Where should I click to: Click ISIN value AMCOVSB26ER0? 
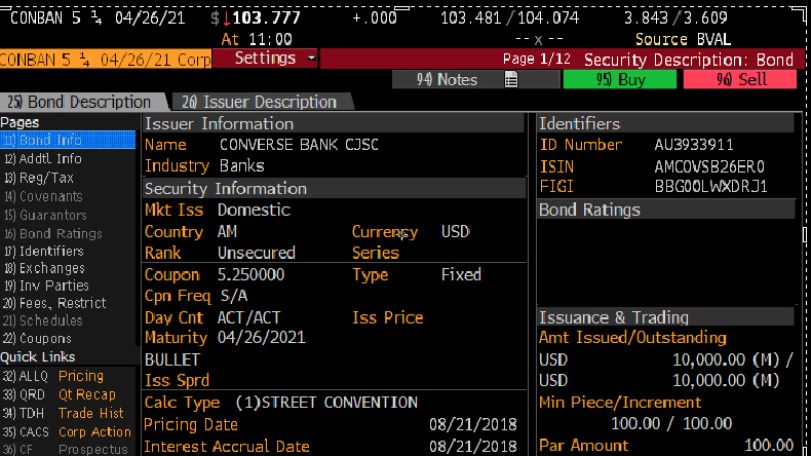click(709, 166)
